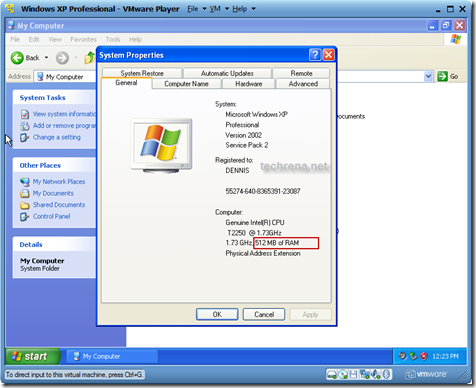The image size is (476, 388).
Task: Switch to the Computer Name tab
Action: click(x=186, y=84)
